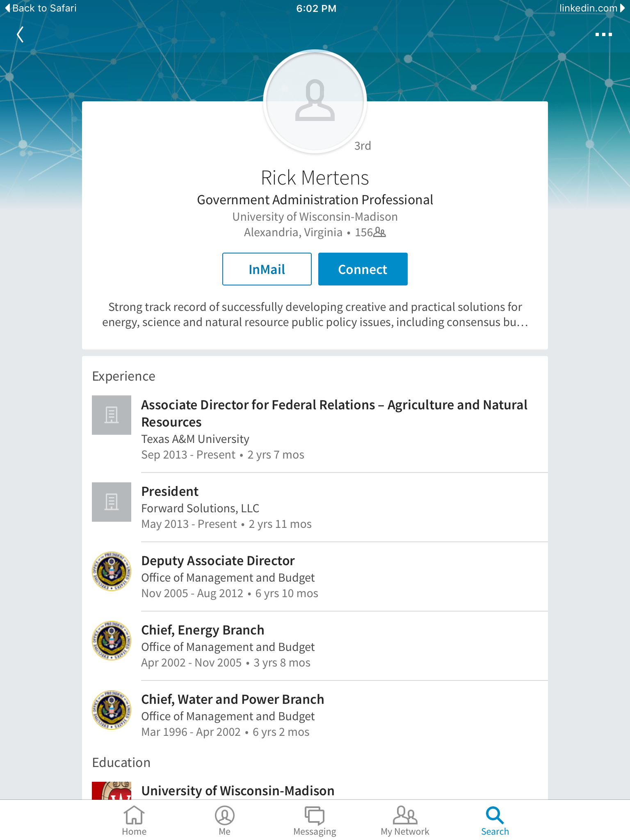The image size is (630, 840).
Task: Tap the blank profile photo avatar
Action: 315,101
